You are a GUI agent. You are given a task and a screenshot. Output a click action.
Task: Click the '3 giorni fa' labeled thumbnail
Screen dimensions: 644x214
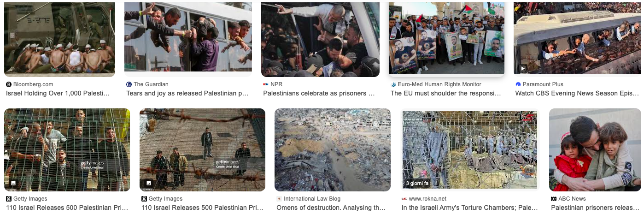(x=470, y=150)
